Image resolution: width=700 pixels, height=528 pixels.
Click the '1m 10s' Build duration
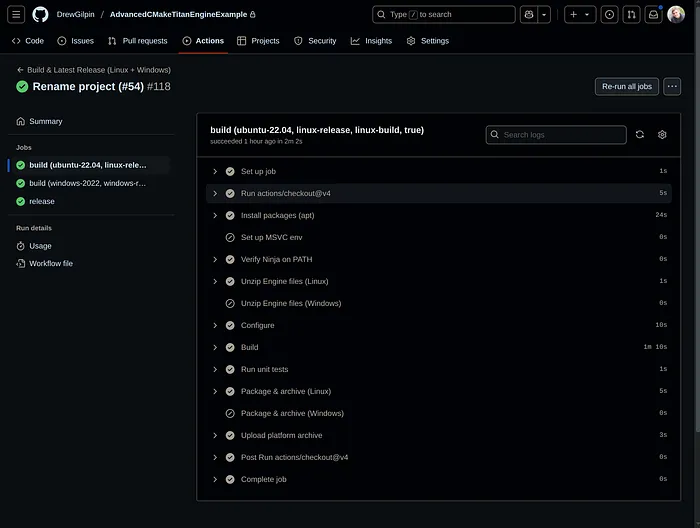[x=655, y=347]
